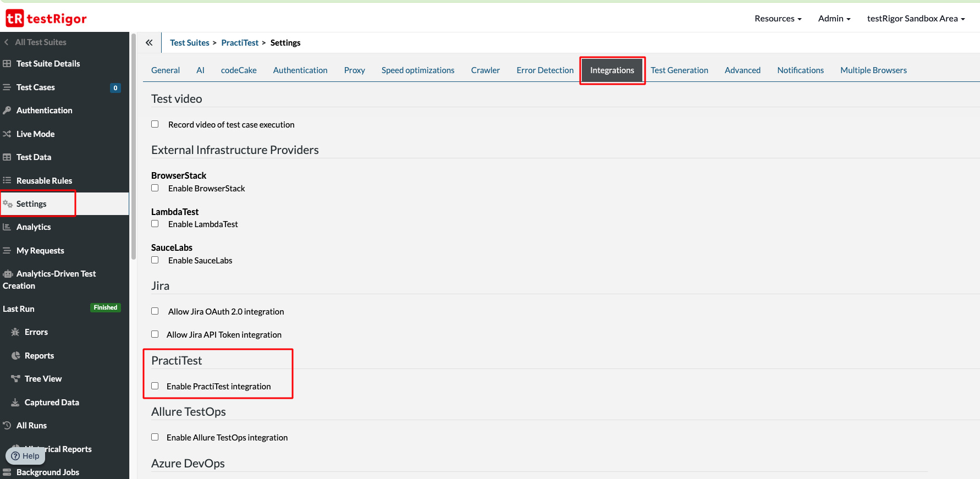Click the Finished status badge

pyautogui.click(x=106, y=307)
